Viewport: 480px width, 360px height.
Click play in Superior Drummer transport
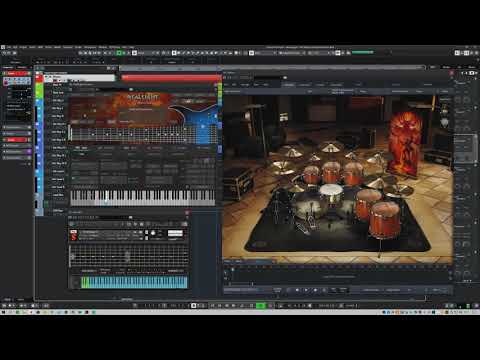306,290
